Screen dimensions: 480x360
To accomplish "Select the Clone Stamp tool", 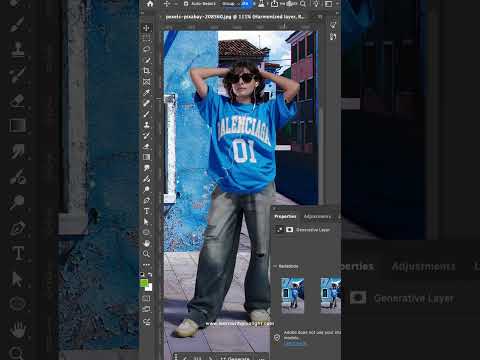I will tap(146, 125).
